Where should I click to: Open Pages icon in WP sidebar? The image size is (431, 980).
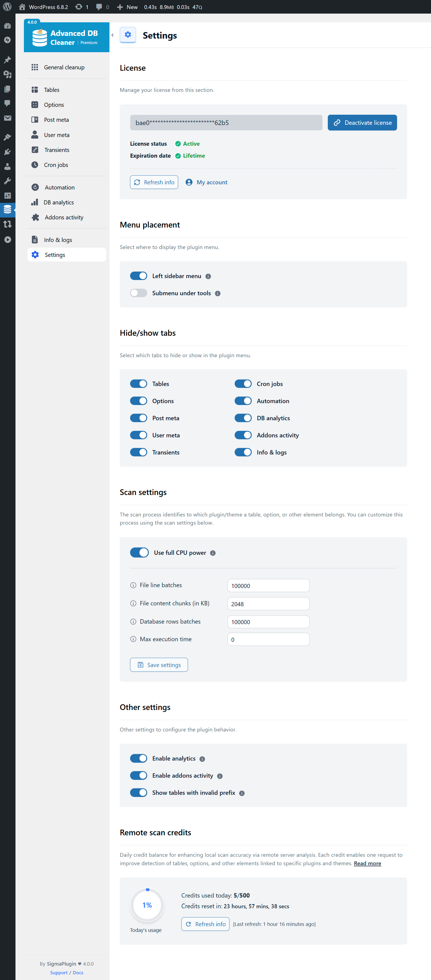pos(7,89)
